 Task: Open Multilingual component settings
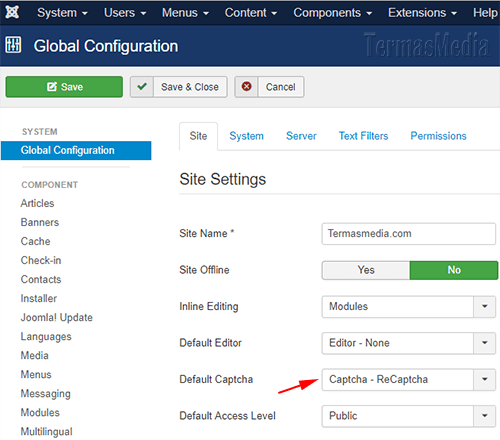(46, 431)
